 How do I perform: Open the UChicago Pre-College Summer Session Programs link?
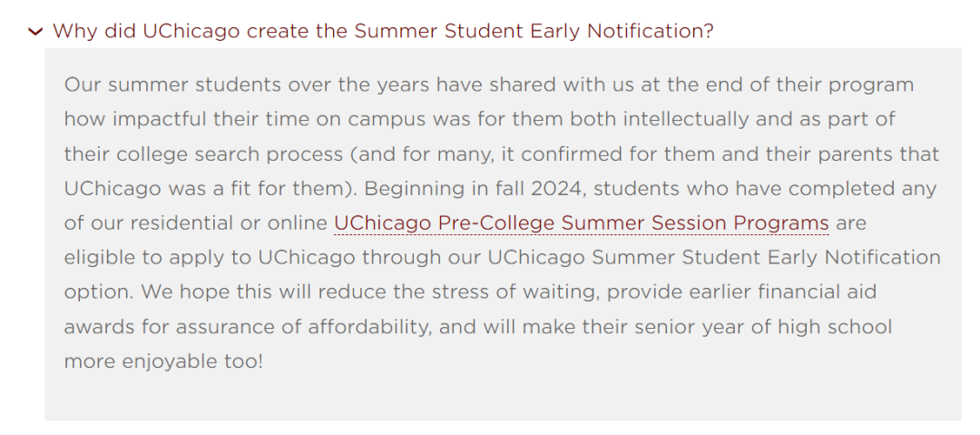pos(582,222)
